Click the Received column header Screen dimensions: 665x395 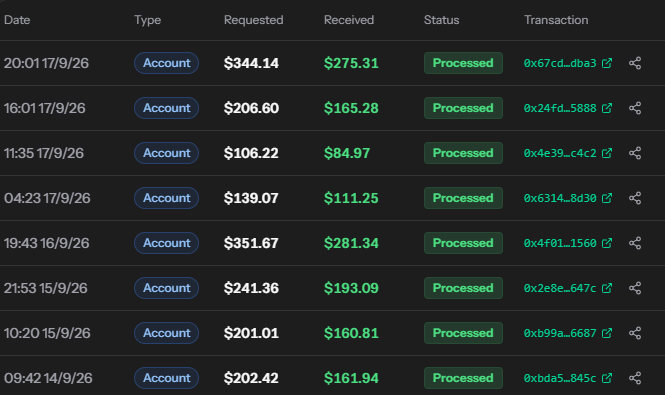pos(349,20)
